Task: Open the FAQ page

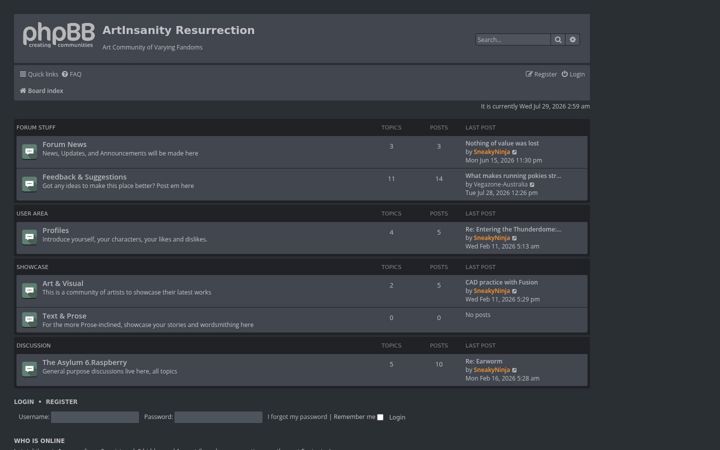Action: [x=72, y=74]
